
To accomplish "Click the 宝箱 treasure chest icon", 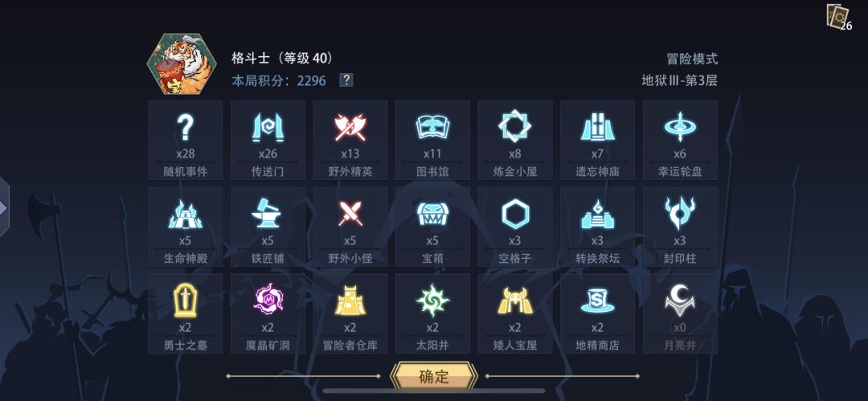I will (432, 214).
